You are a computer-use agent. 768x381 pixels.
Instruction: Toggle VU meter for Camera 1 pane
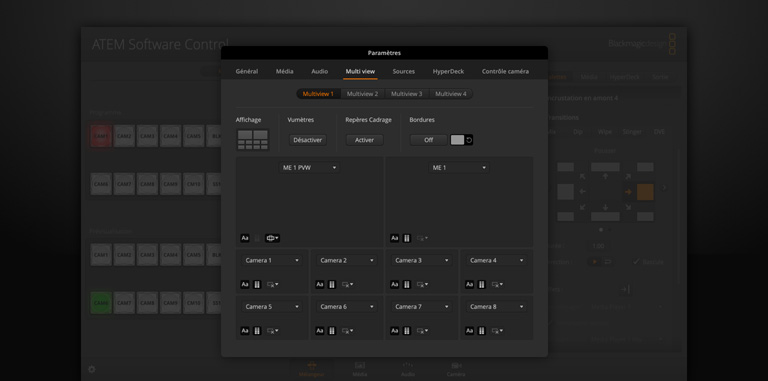(257, 284)
